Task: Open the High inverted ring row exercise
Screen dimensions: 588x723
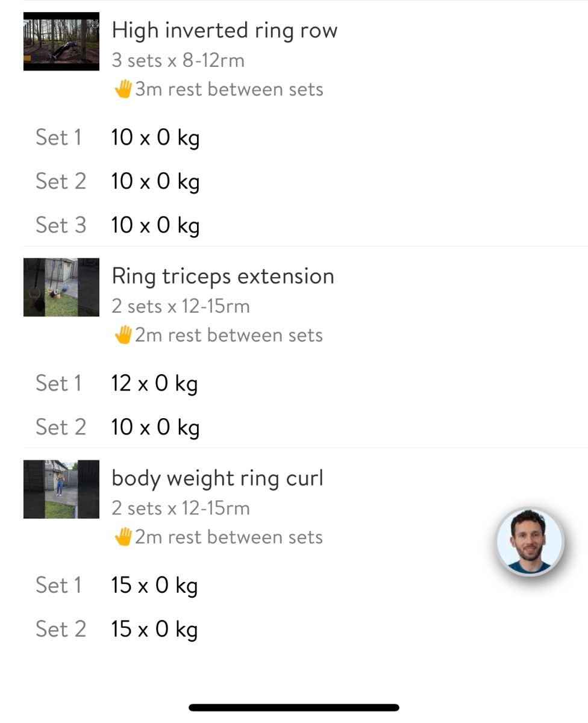Action: point(224,31)
